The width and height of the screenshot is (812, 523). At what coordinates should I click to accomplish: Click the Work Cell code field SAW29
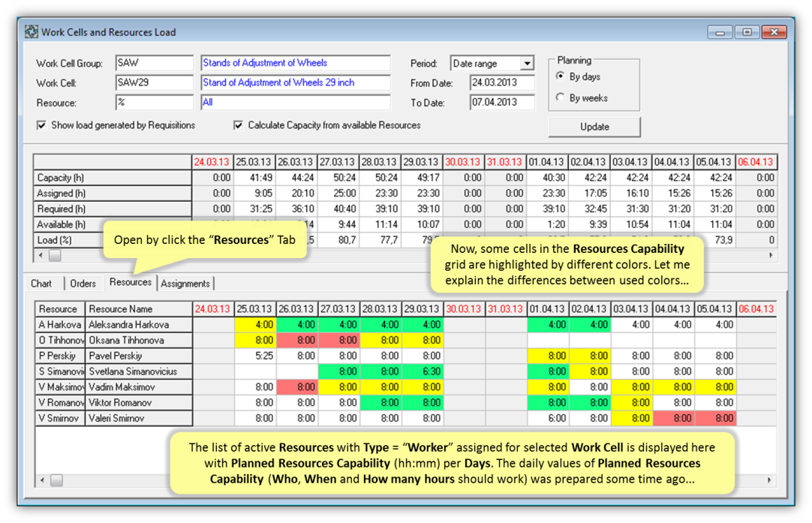pyautogui.click(x=154, y=83)
